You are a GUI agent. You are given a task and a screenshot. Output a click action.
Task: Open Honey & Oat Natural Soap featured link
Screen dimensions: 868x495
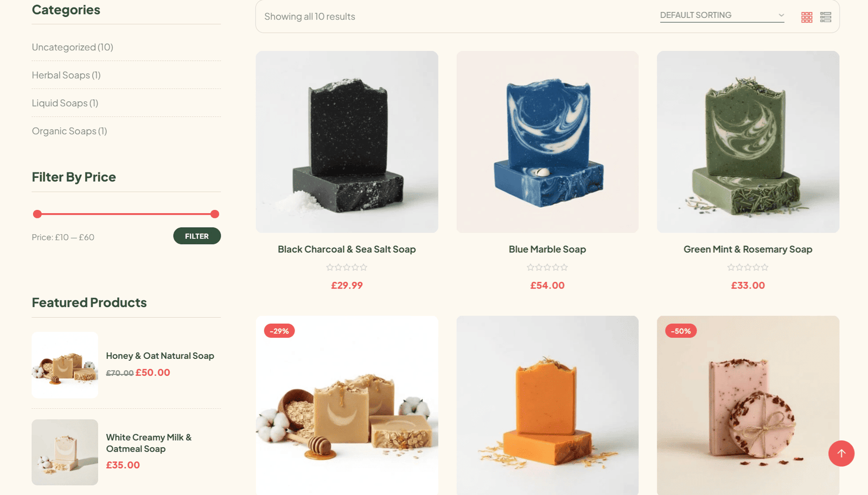point(160,356)
